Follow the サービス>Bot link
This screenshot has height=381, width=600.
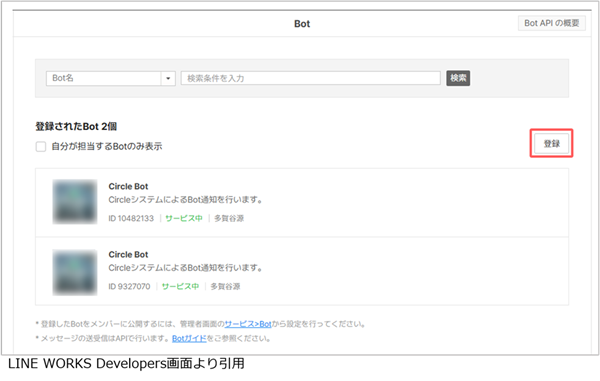pyautogui.click(x=248, y=324)
